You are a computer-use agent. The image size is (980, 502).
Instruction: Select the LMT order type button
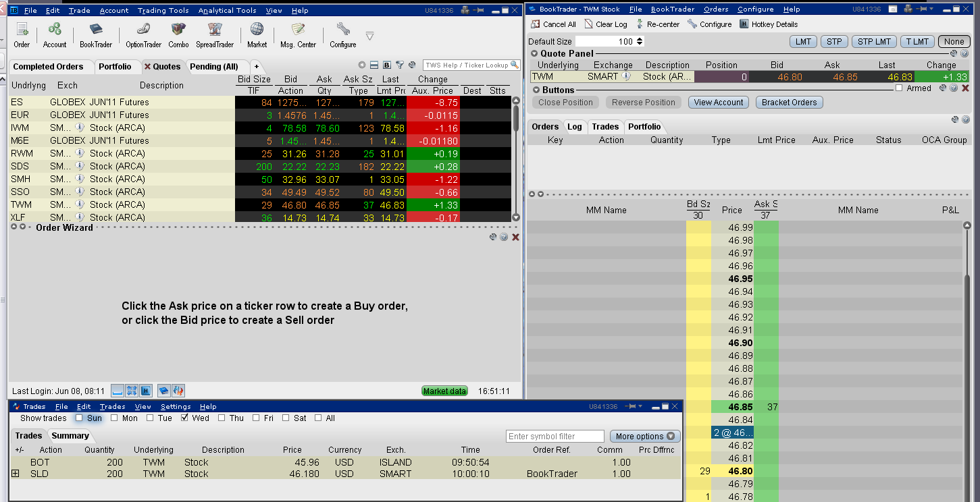[803, 41]
